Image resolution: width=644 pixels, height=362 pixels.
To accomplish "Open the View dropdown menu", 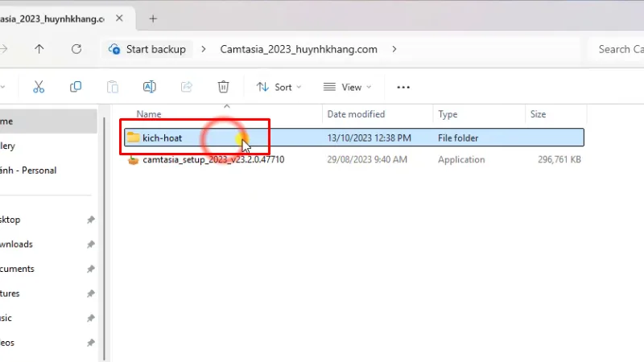I will [348, 87].
